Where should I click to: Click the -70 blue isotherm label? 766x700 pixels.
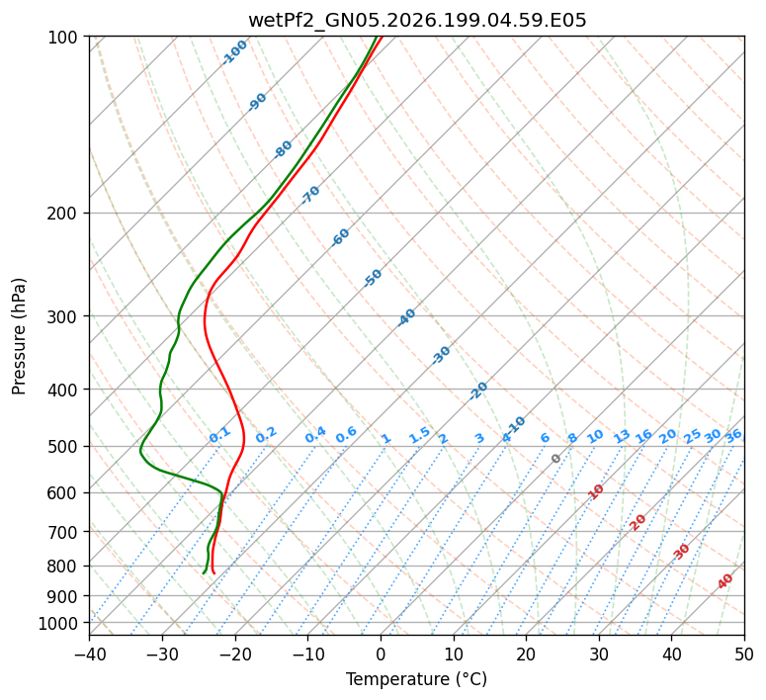[x=310, y=195]
